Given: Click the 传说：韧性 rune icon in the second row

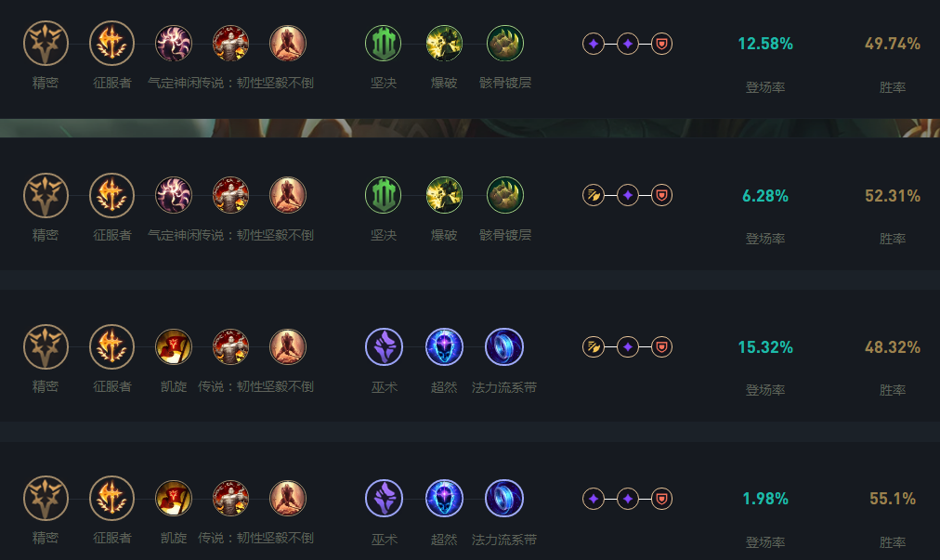Looking at the screenshot, I should pos(230,195).
